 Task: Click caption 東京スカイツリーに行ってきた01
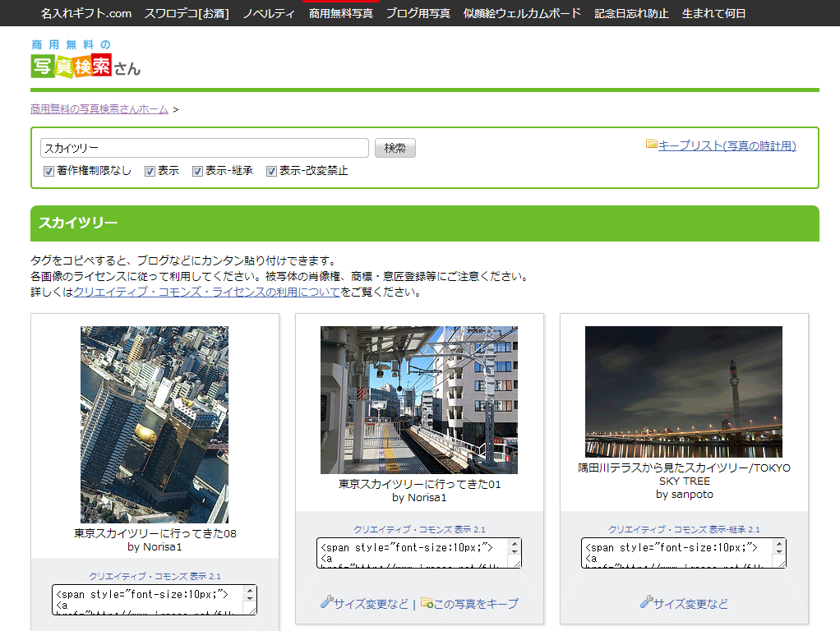coord(419,484)
